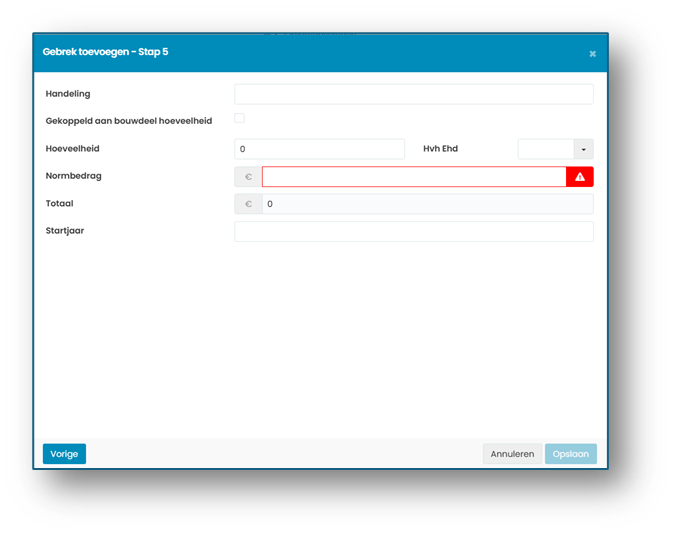Save with the Opslaan button
The width and height of the screenshot is (673, 534).
tap(571, 454)
